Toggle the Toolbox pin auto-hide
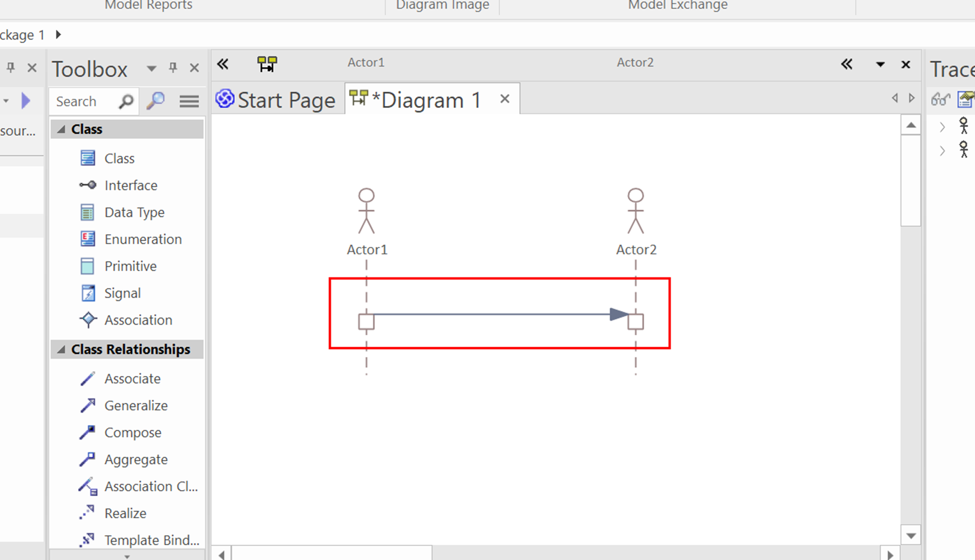This screenshot has height=560, width=975. [173, 68]
